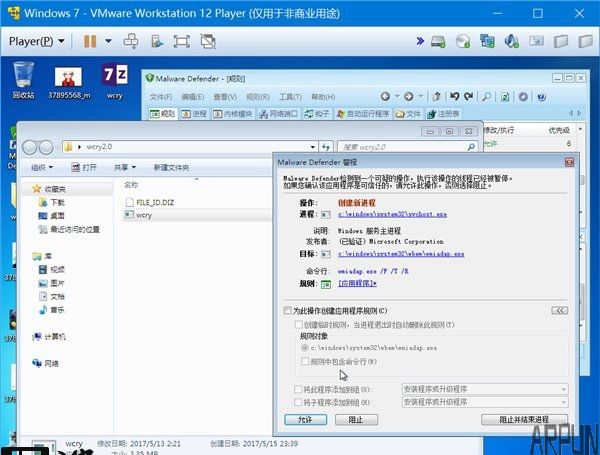Open the Player menu dropdown
Viewport: 600px width, 455px height.
click(36, 41)
